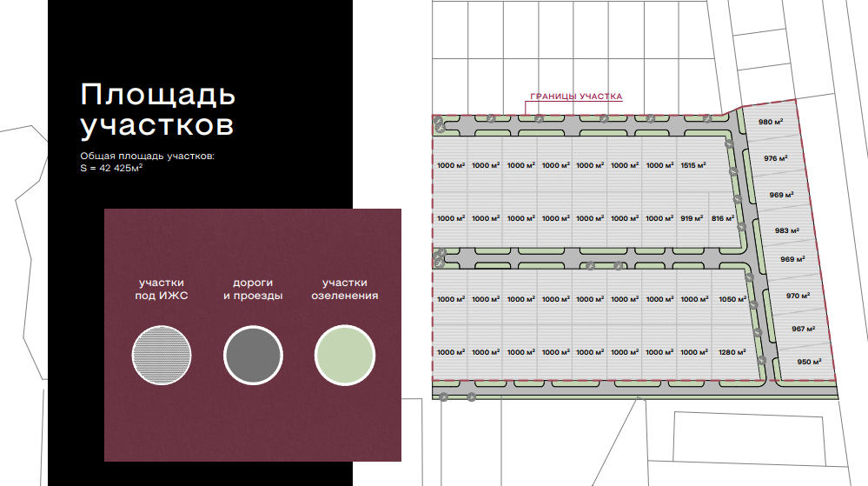Click the total area 'S = 42 425м²' text

click(x=111, y=169)
